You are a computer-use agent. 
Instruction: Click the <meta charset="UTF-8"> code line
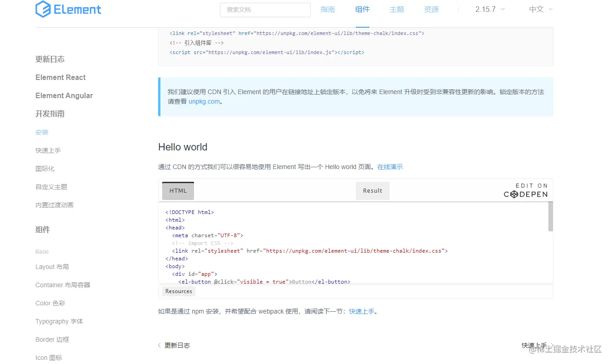(208, 235)
